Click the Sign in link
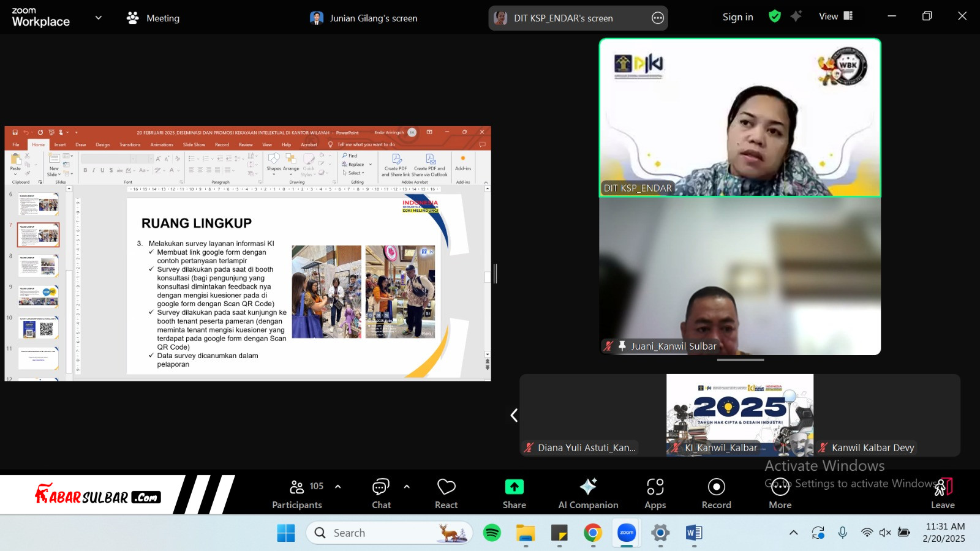The height and width of the screenshot is (551, 980). tap(737, 17)
